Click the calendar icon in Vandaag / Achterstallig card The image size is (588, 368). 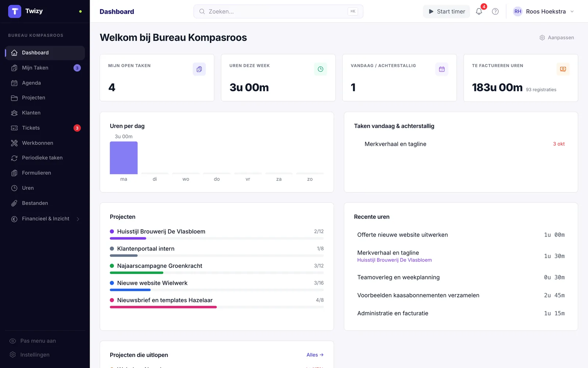(442, 69)
